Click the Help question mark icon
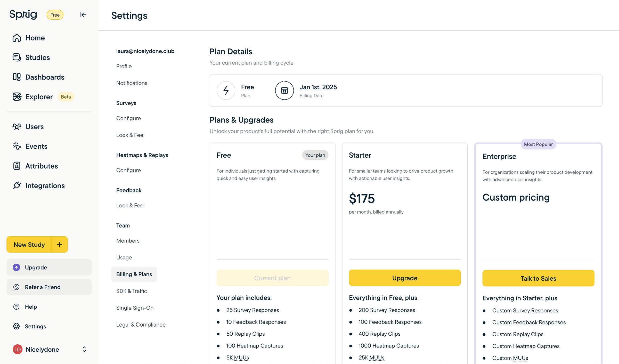Viewport: 619px width, 364px height. pos(16,306)
